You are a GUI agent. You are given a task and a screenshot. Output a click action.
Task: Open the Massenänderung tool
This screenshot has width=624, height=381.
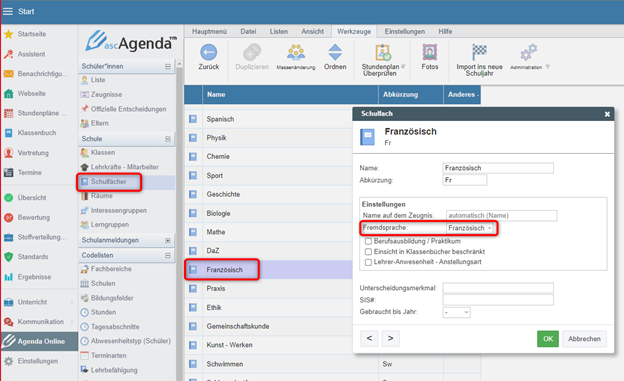(x=296, y=57)
